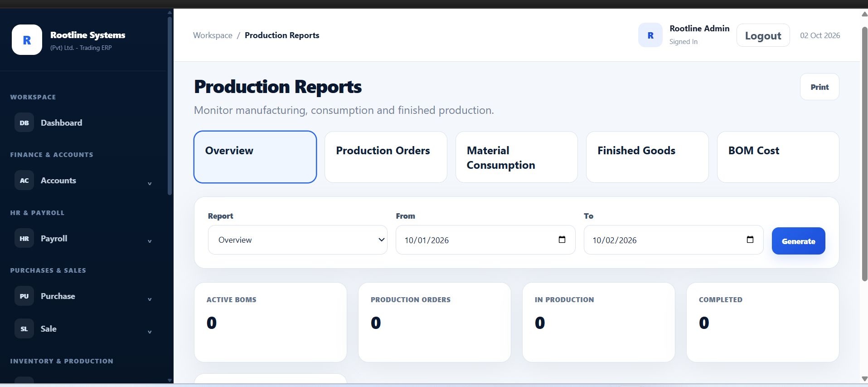Screen dimensions: 868x387
Task: Click the Production Reports breadcrumb
Action: click(282, 35)
